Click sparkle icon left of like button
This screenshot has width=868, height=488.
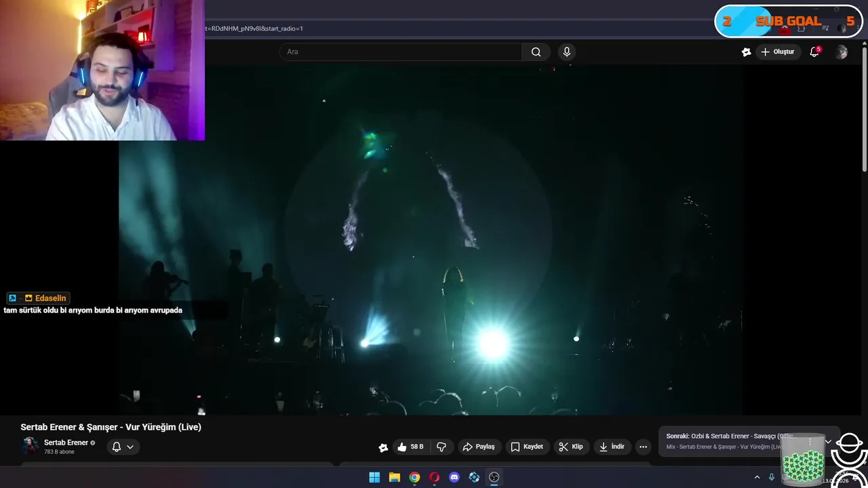(383, 447)
